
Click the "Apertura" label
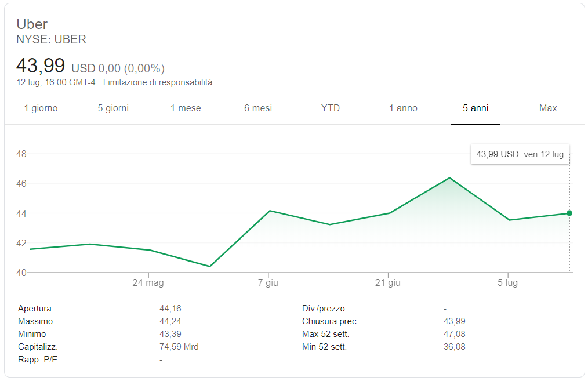[x=34, y=309]
